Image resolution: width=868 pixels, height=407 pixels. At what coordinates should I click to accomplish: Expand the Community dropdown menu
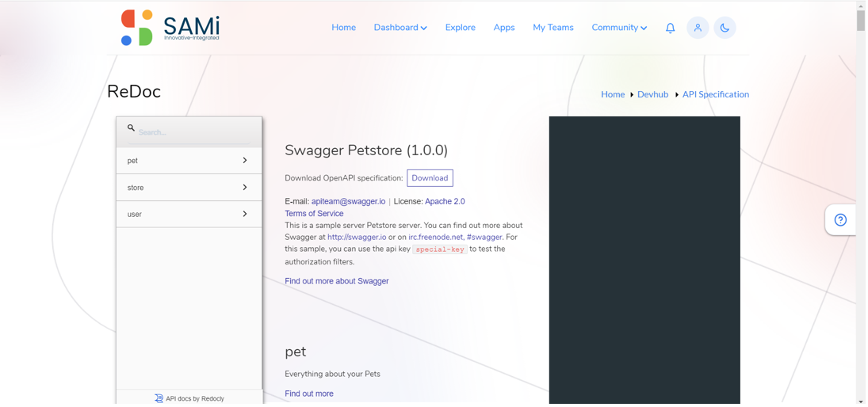(x=619, y=28)
